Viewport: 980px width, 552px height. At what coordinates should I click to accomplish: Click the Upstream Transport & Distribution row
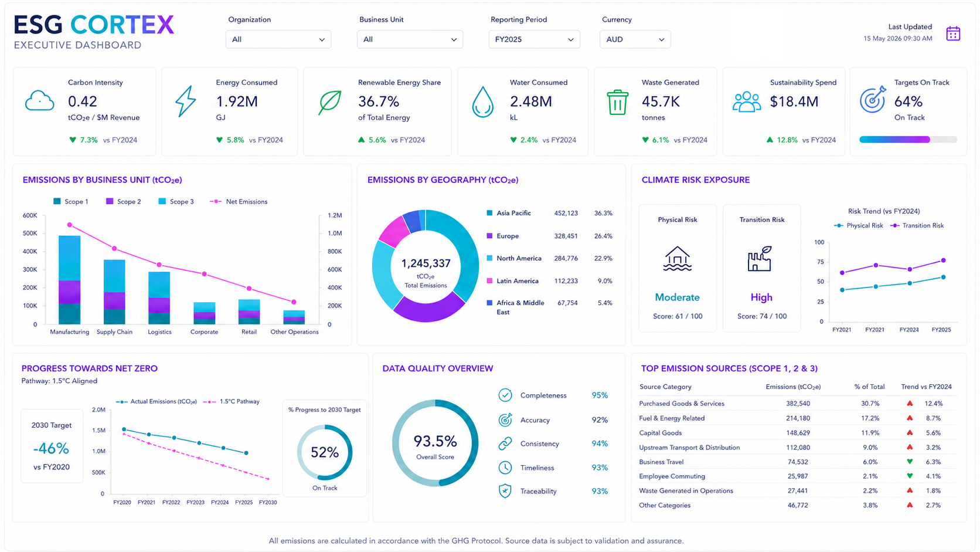click(x=798, y=447)
